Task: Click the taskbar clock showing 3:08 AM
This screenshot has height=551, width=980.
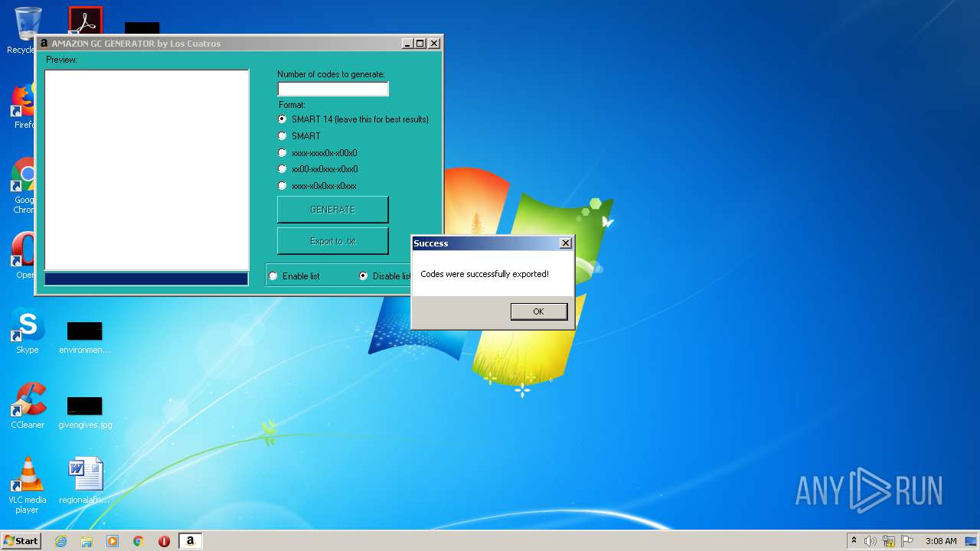Action: point(941,541)
